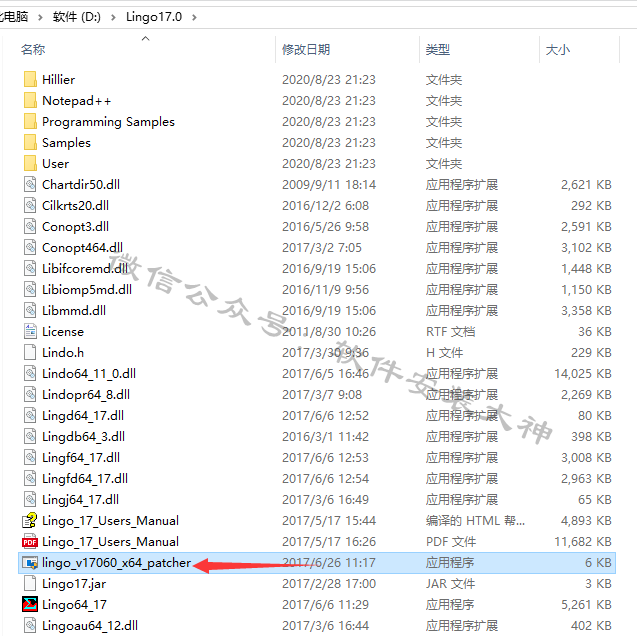
Task: Click the 2009/9/11 18:14 date entry
Action: click(x=329, y=185)
